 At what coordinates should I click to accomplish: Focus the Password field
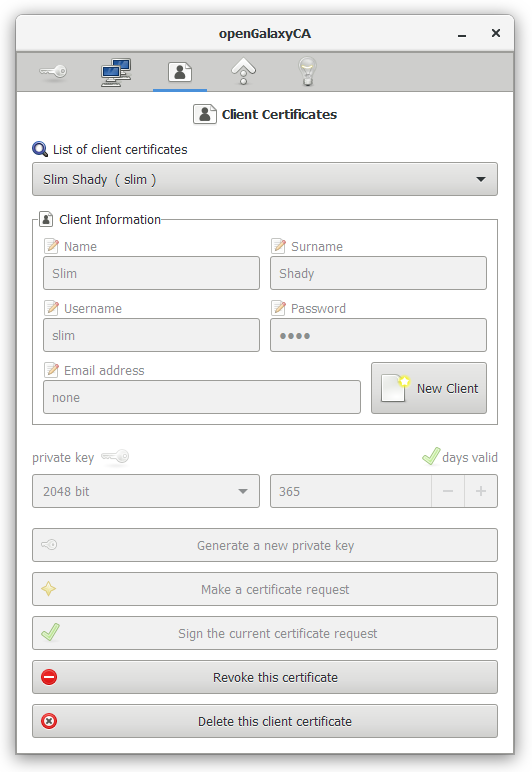[x=378, y=335]
